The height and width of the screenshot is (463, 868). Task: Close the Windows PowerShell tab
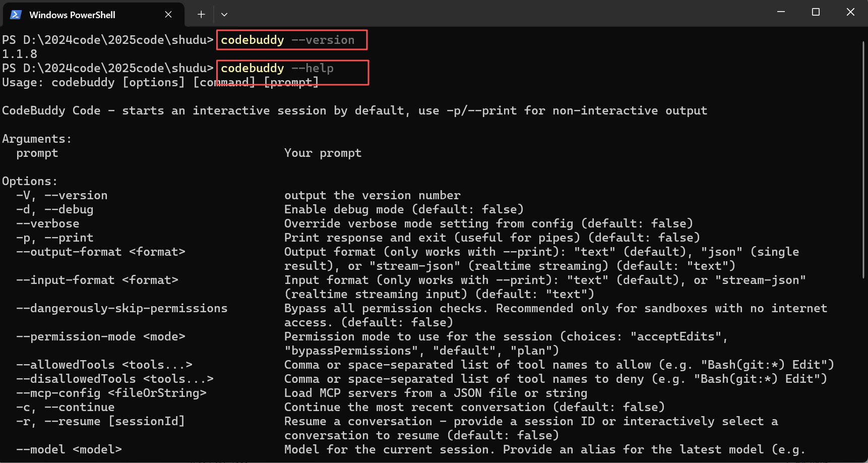168,15
